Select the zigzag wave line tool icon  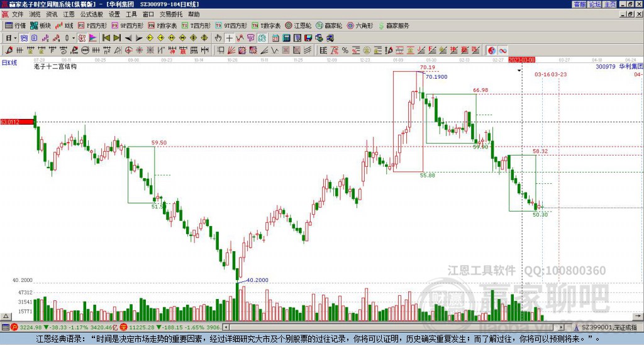[x=275, y=50]
